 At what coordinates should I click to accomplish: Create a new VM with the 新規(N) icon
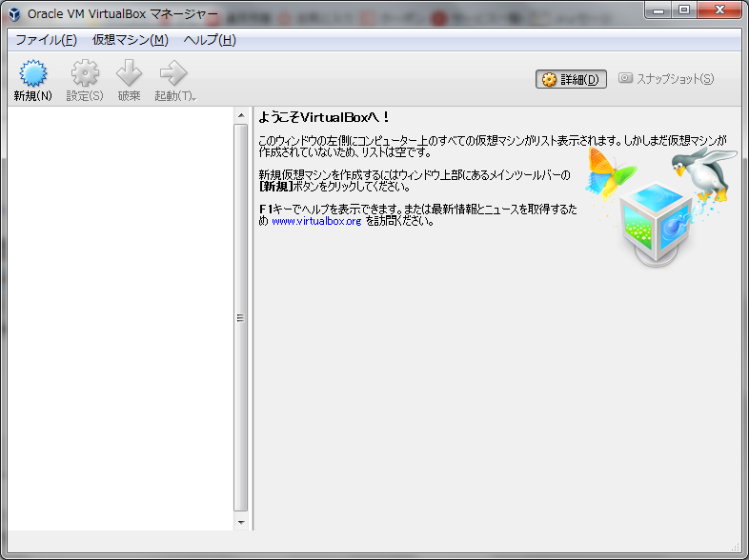pyautogui.click(x=32, y=80)
